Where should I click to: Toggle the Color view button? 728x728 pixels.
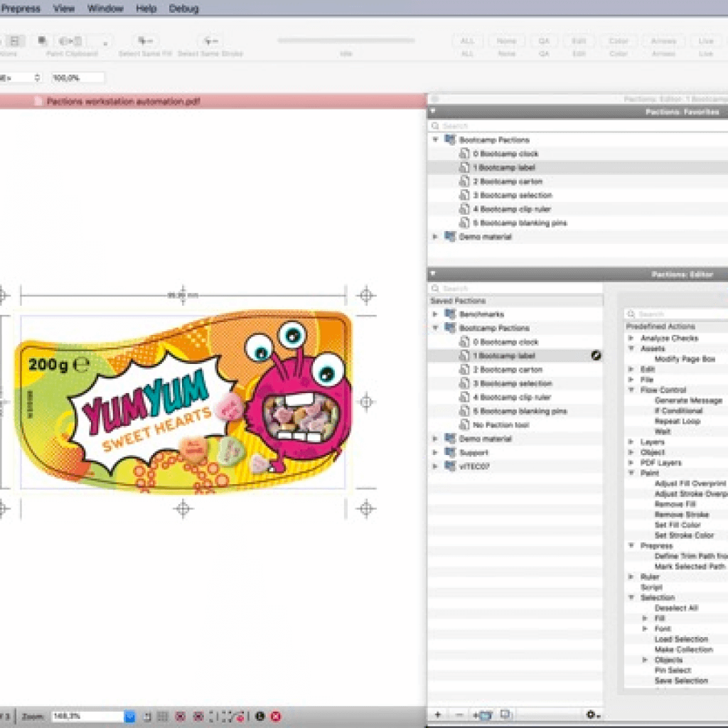[x=619, y=41]
